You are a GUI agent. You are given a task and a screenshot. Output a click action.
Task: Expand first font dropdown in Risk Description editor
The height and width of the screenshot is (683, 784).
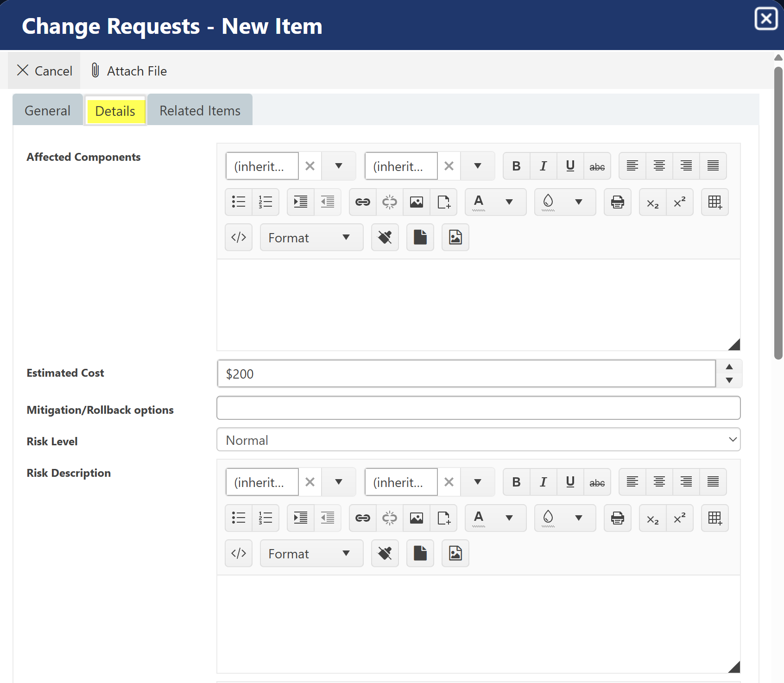tap(339, 482)
